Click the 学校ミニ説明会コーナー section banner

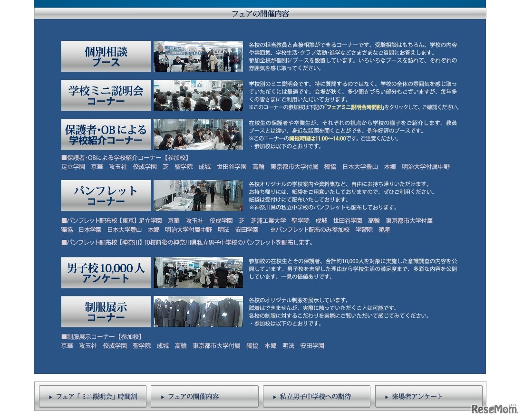click(106, 95)
